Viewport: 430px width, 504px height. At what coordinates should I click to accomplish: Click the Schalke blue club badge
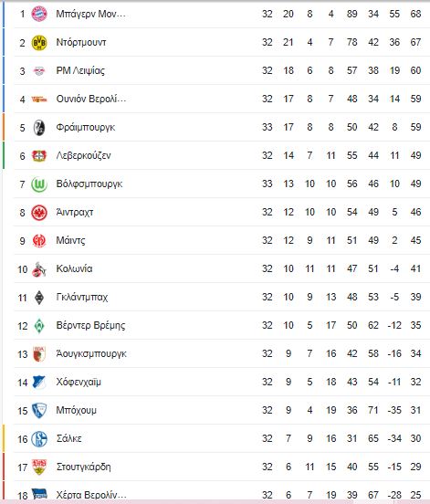(39, 439)
